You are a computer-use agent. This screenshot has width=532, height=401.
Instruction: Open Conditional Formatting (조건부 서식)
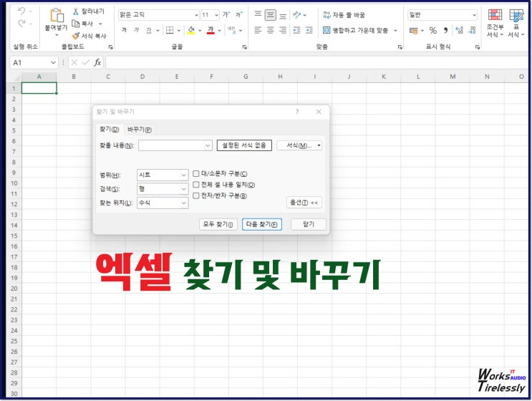click(495, 23)
